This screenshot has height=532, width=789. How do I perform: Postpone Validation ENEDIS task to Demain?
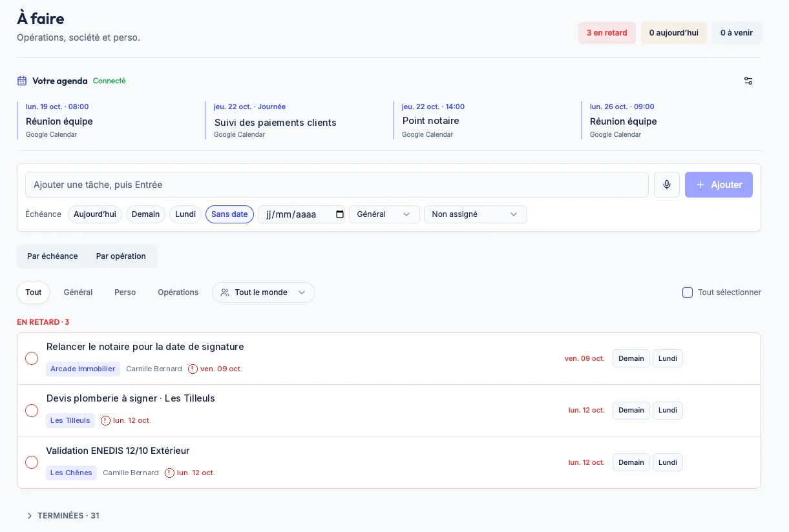point(631,462)
